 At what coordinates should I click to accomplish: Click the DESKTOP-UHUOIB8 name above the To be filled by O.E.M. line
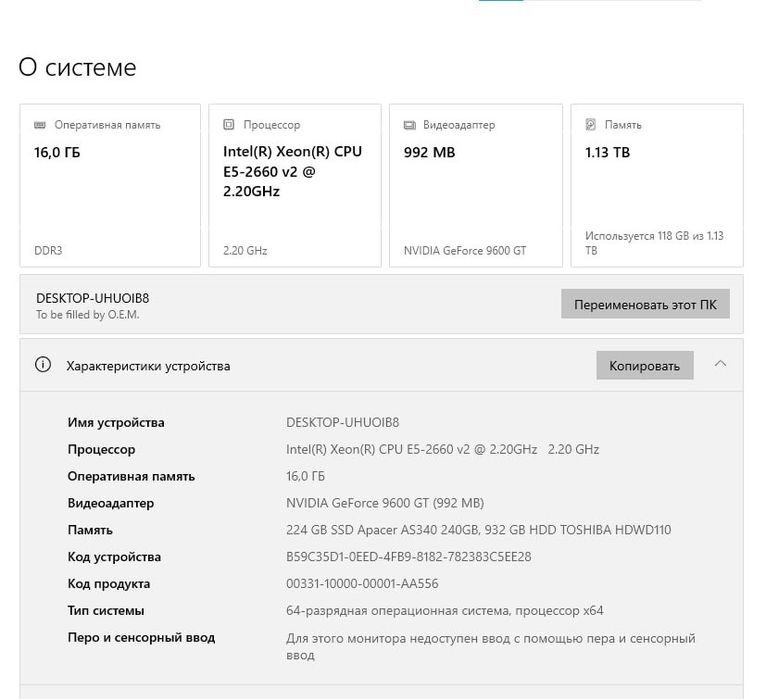[92, 298]
